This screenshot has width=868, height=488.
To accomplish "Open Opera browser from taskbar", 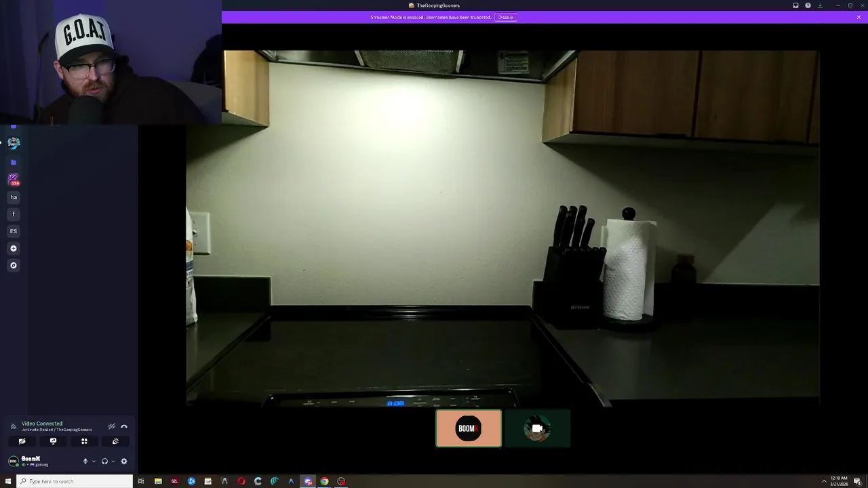I will [241, 481].
